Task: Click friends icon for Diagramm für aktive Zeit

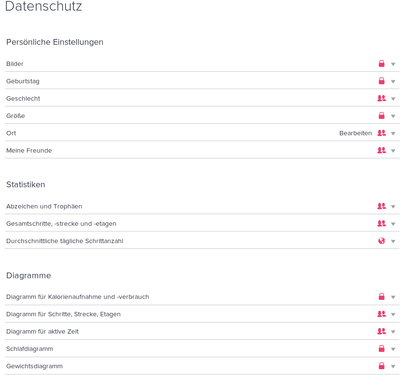Action: pyautogui.click(x=381, y=331)
